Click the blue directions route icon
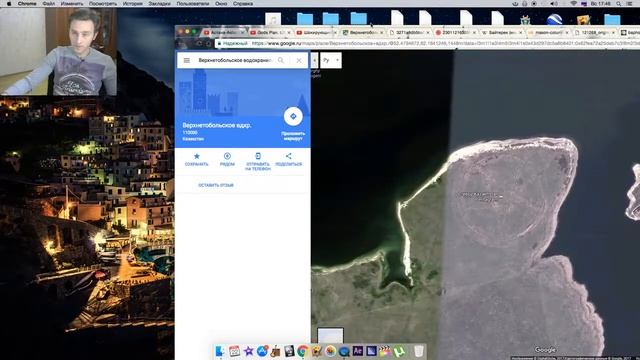The width and height of the screenshot is (640, 360). click(293, 116)
